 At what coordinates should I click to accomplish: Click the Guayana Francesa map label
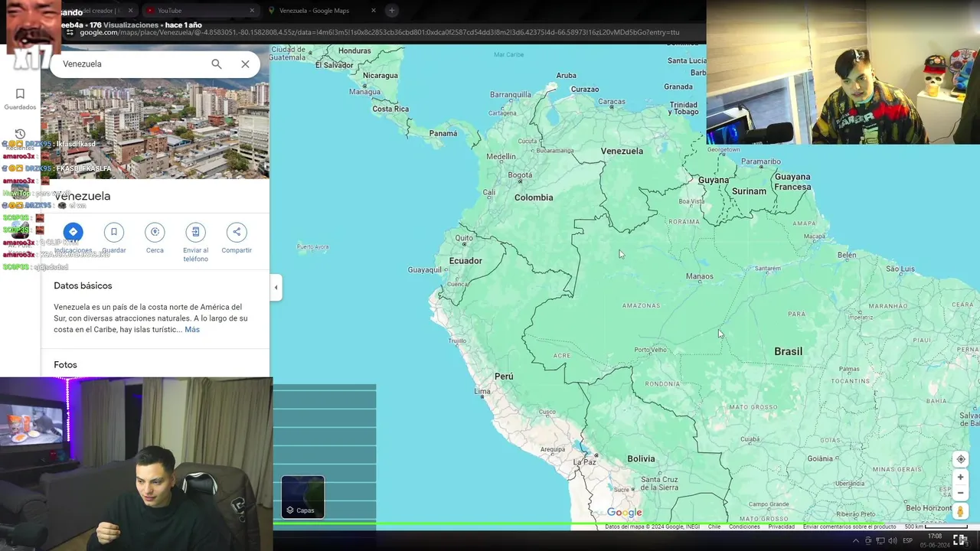pos(792,182)
